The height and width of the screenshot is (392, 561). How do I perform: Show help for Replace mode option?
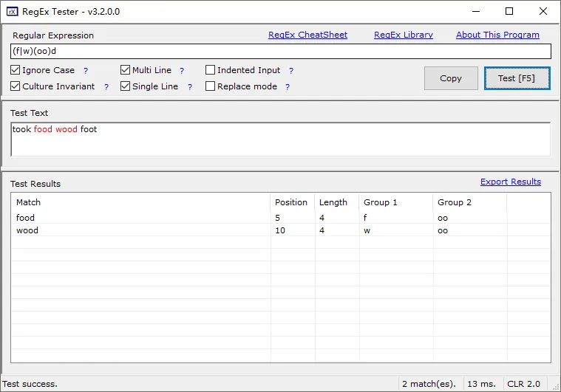288,87
